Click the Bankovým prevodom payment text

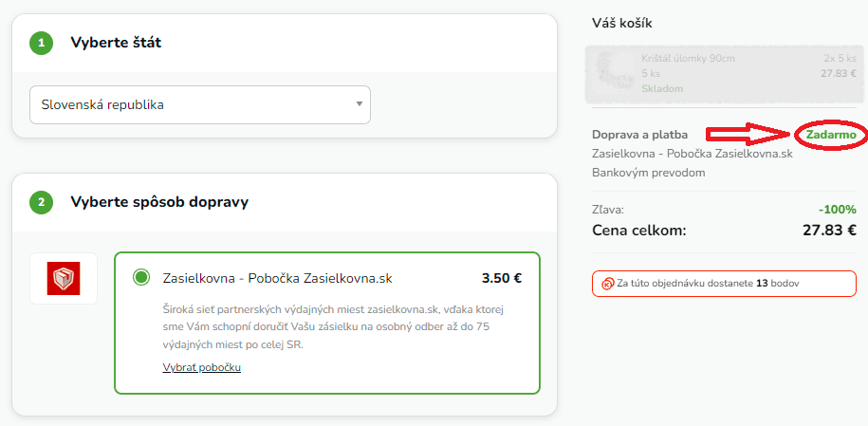pyautogui.click(x=648, y=173)
